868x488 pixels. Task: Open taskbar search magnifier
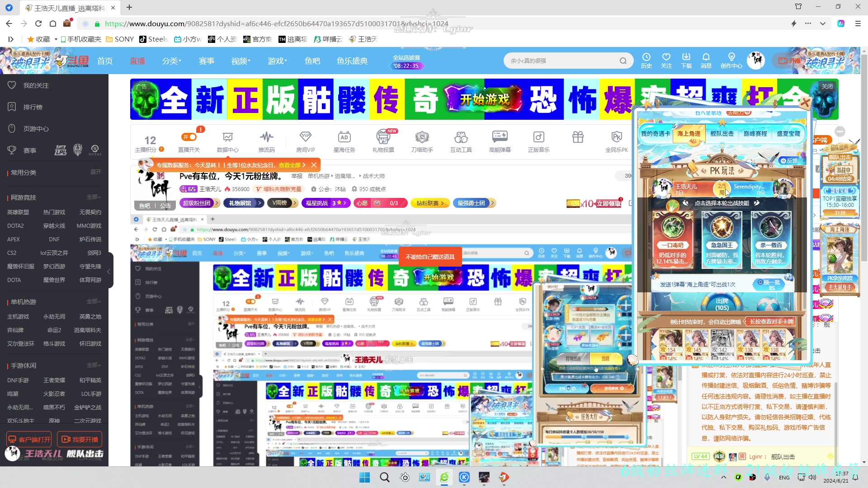point(384,477)
